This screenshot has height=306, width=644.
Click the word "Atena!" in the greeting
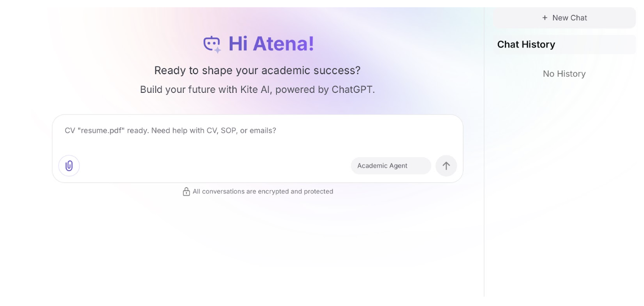[x=283, y=44]
